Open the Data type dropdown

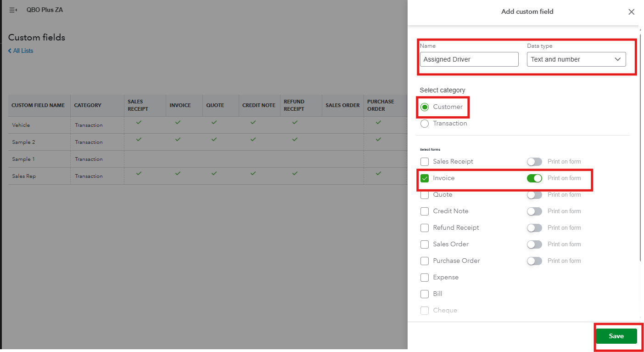click(x=576, y=59)
